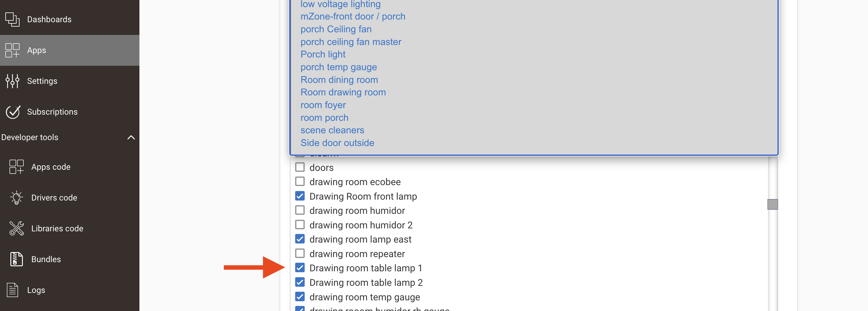Viewport: 868px width, 311px height.
Task: Click the Apps grid icon
Action: tap(12, 50)
